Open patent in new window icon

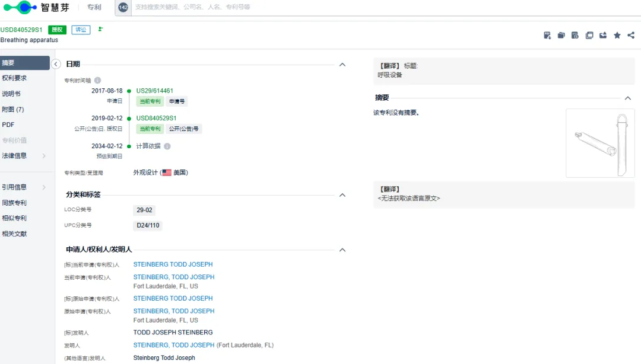point(589,36)
